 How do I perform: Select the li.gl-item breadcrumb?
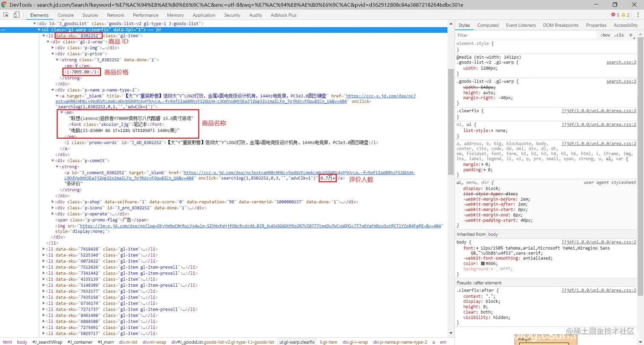pyautogui.click(x=328, y=342)
